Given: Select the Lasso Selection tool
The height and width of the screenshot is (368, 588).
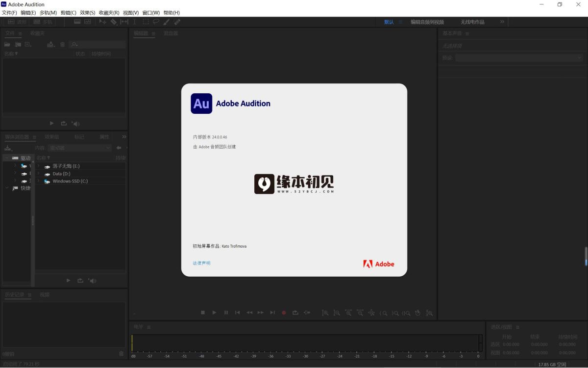Looking at the screenshot, I should [156, 22].
